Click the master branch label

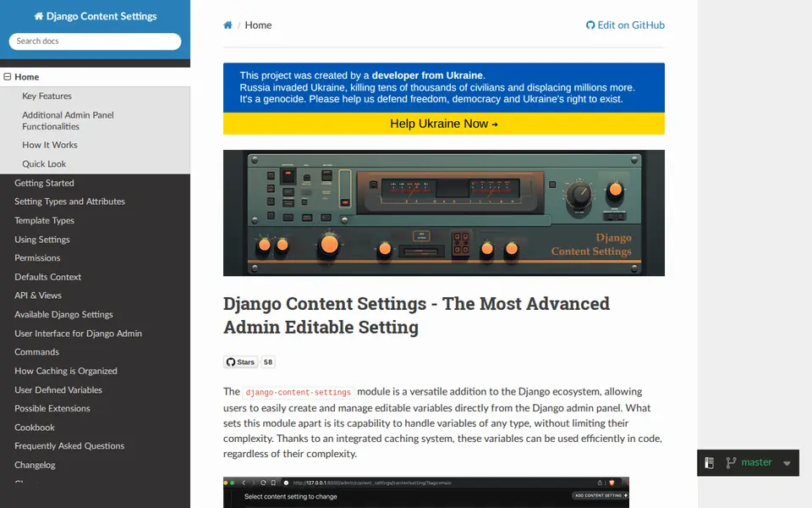click(x=756, y=462)
